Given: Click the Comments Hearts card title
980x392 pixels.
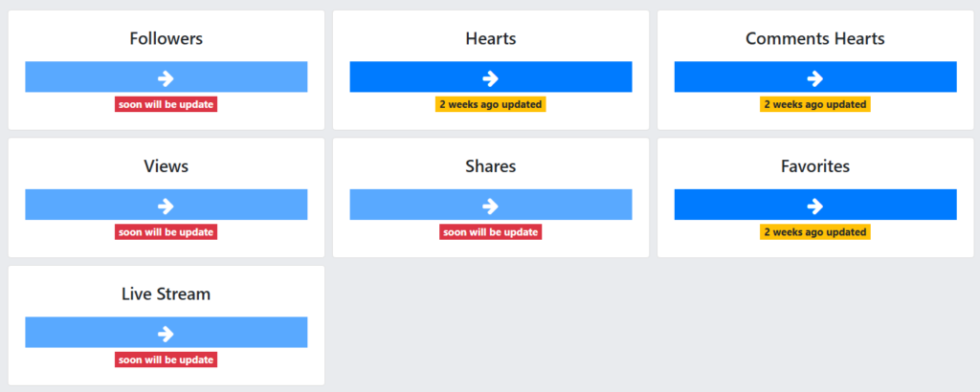Looking at the screenshot, I should coord(815,39).
